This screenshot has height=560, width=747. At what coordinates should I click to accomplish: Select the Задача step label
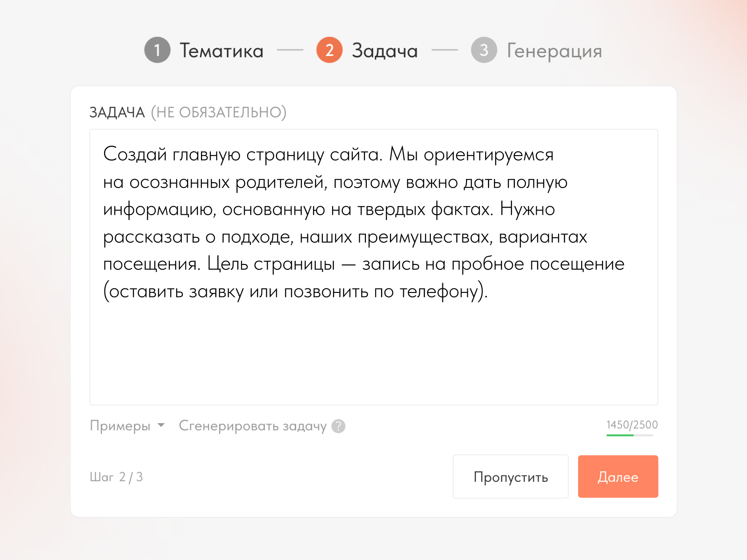[385, 51]
